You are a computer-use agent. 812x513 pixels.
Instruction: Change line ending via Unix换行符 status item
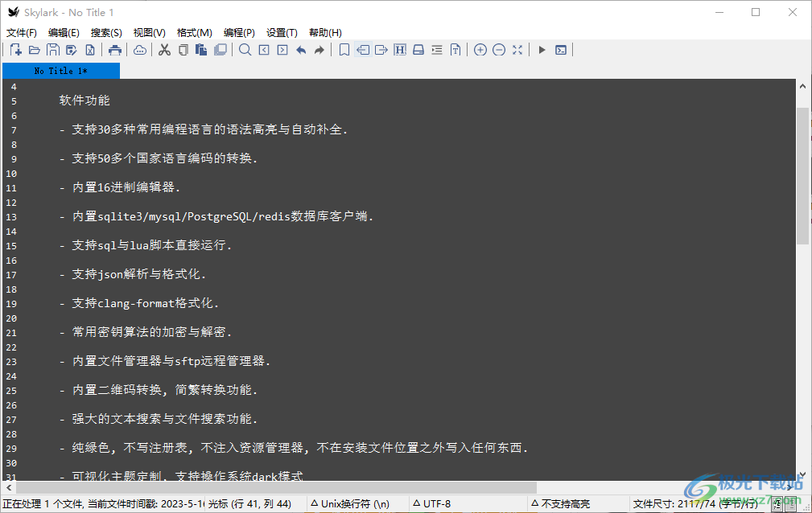(352, 503)
